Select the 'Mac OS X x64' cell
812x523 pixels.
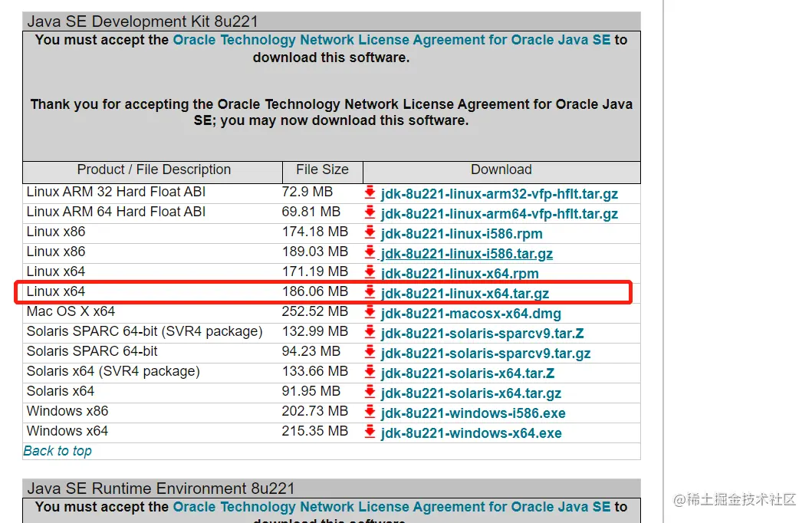point(71,311)
